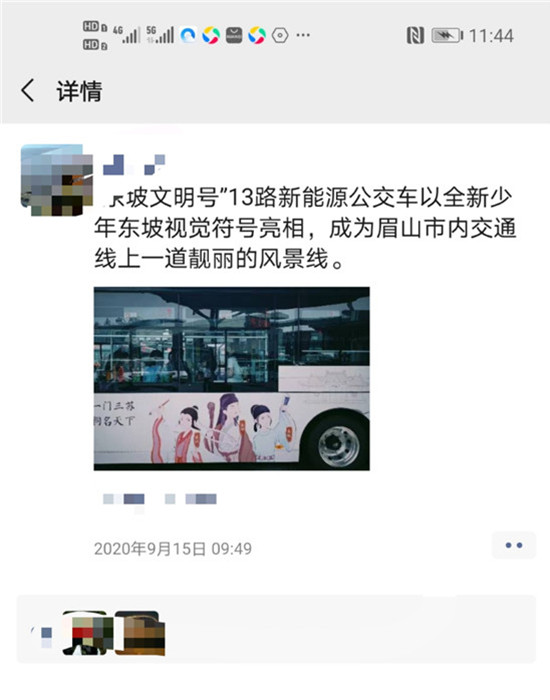550x700 pixels.
Task: Tap the 5G signal strength icon
Action: point(160,34)
